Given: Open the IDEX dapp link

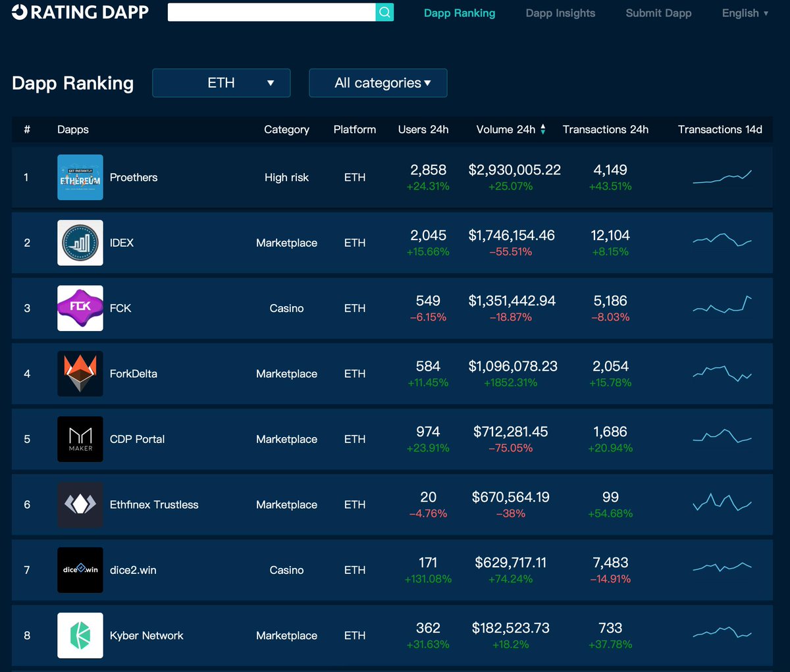Looking at the screenshot, I should point(122,243).
